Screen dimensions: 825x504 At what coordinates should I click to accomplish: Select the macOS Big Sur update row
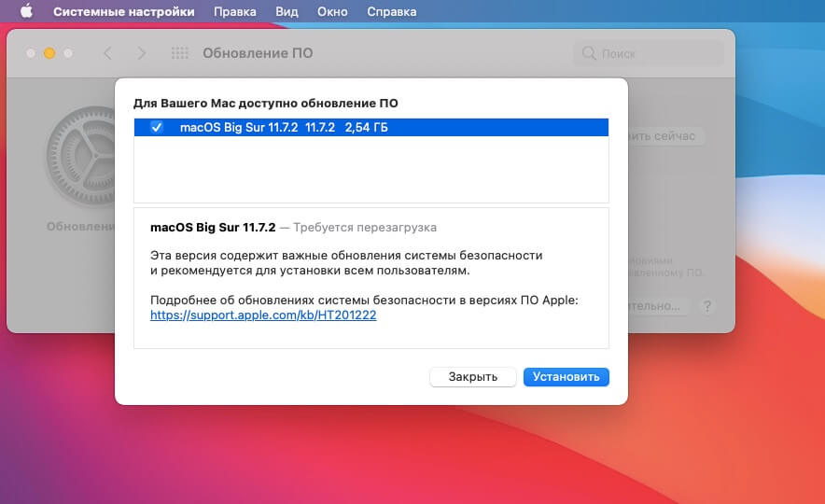pyautogui.click(x=373, y=128)
